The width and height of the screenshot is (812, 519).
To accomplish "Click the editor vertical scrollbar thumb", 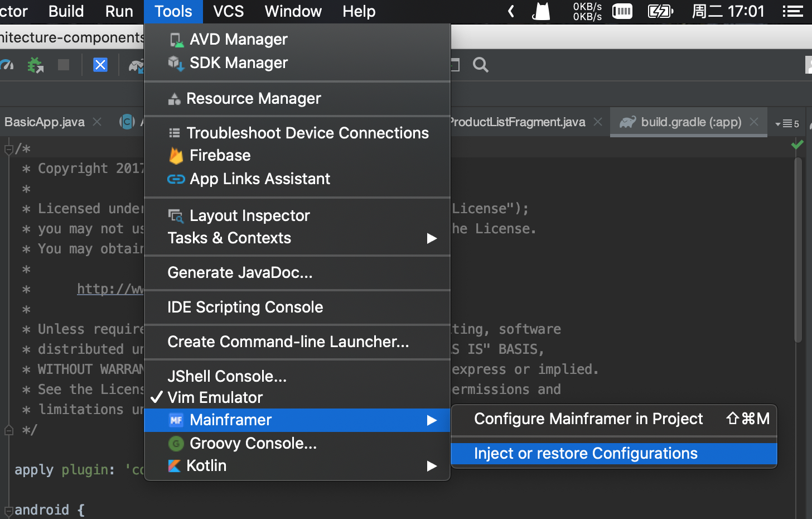I will click(x=798, y=251).
